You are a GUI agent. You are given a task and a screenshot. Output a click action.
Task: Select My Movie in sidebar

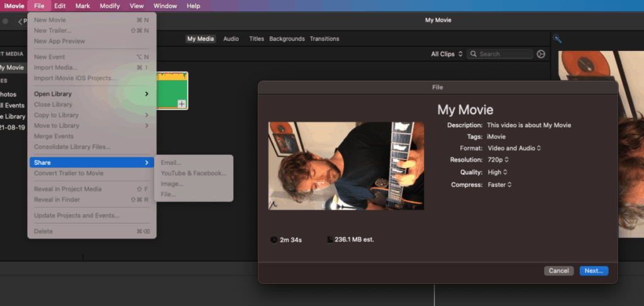tap(13, 67)
